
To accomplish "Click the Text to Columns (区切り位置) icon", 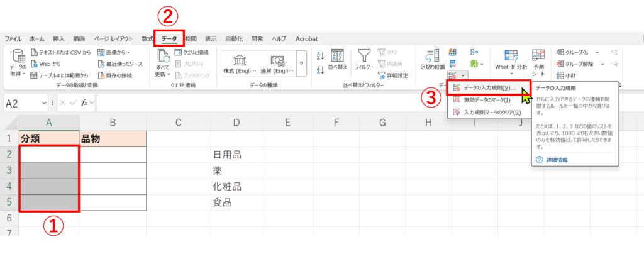I will tap(432, 58).
